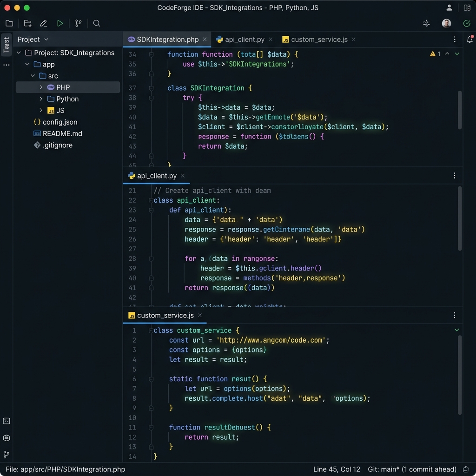Open the Project view dropdown
476x476 pixels.
click(33, 39)
